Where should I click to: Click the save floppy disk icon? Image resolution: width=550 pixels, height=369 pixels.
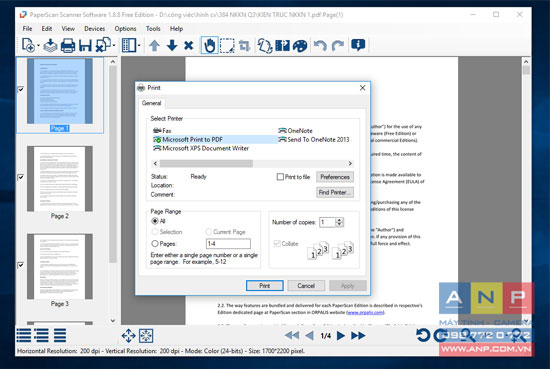[x=85, y=46]
